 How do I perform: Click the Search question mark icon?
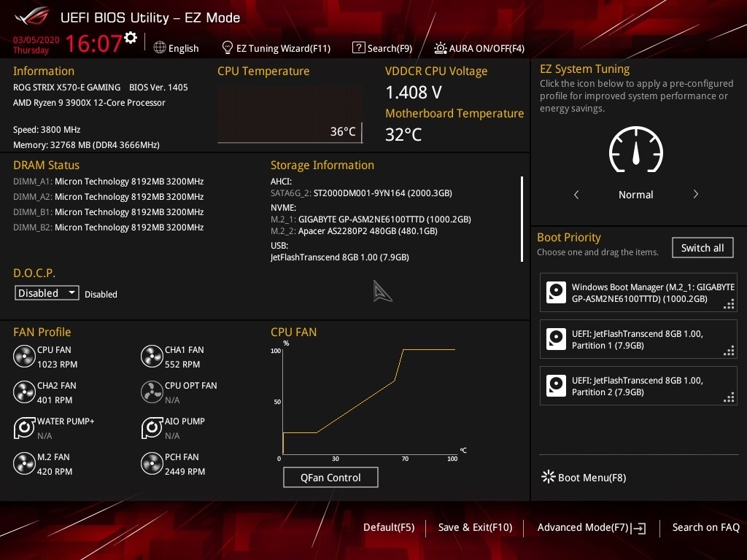[x=358, y=47]
